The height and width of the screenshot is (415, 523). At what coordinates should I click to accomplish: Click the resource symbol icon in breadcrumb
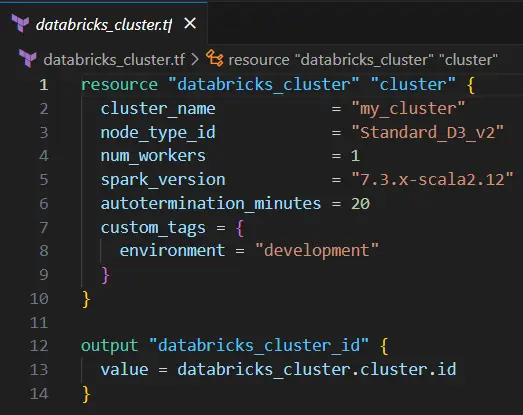pyautogui.click(x=214, y=58)
